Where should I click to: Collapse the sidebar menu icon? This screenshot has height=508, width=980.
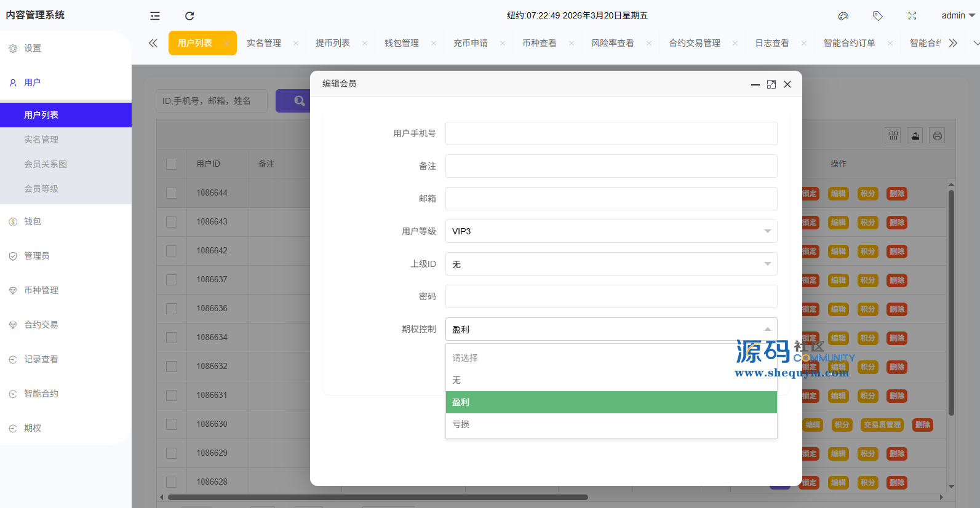pos(155,16)
